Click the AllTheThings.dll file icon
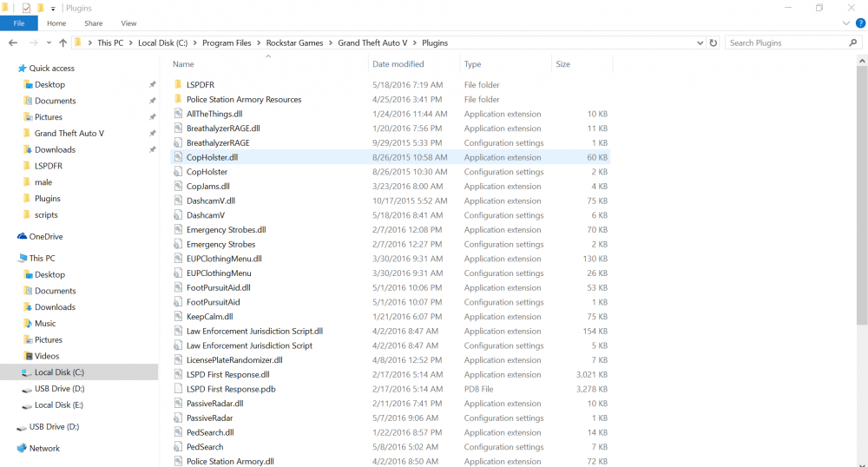 click(178, 114)
